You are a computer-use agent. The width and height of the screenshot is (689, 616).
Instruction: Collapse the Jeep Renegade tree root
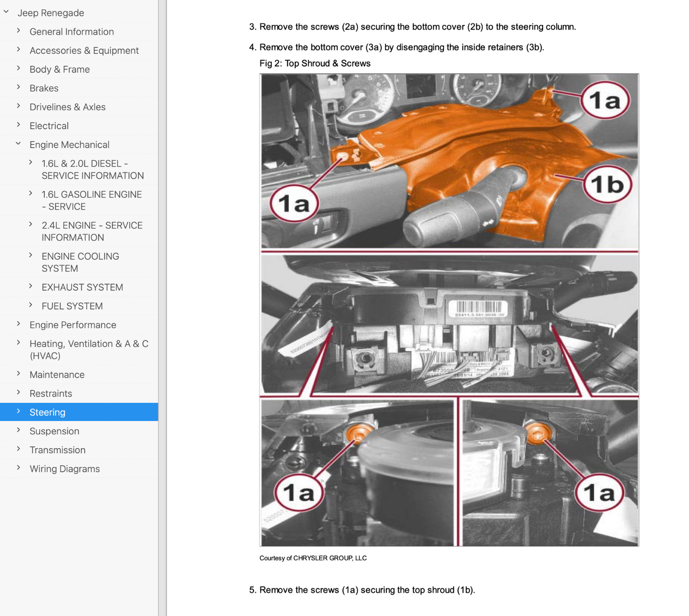pyautogui.click(x=6, y=12)
